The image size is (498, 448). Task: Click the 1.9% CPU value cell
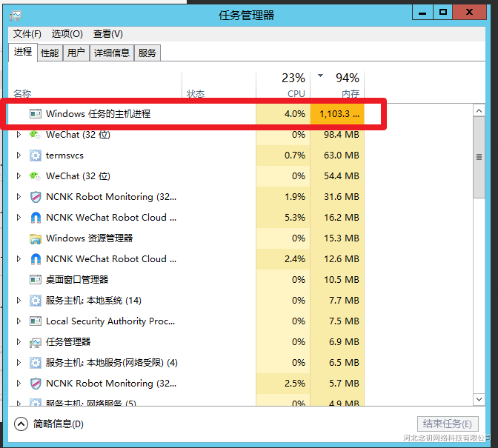tap(283, 197)
